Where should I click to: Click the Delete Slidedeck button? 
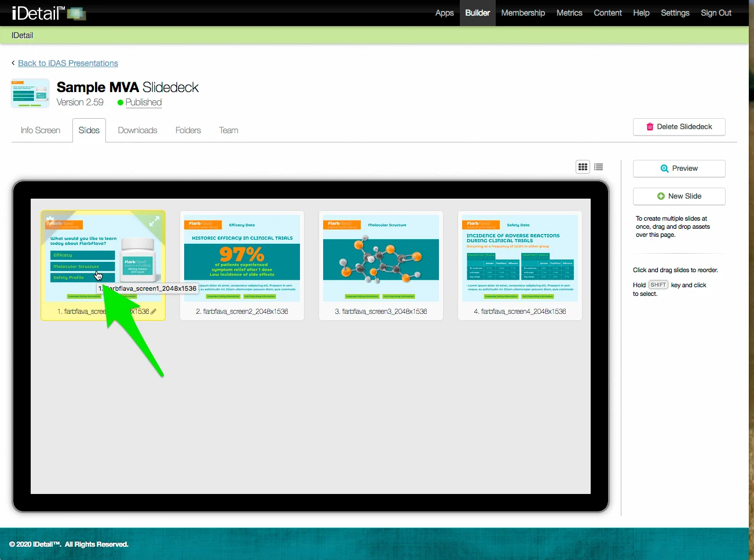(x=679, y=127)
